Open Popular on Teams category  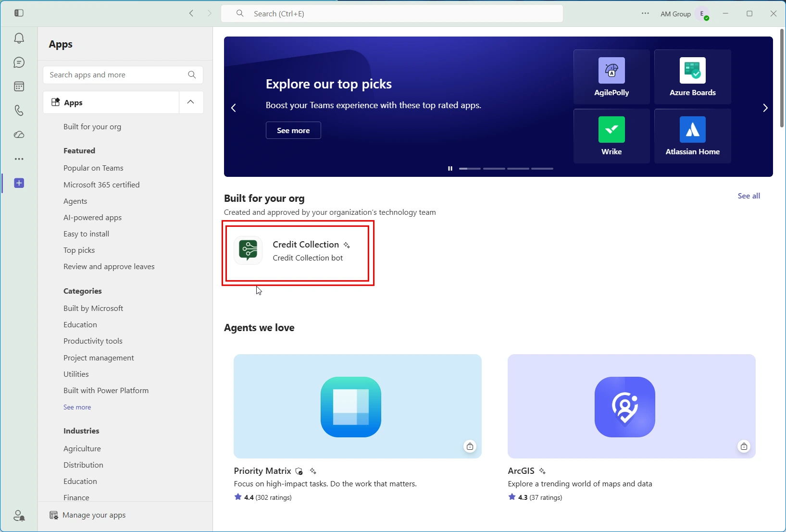[x=93, y=168]
